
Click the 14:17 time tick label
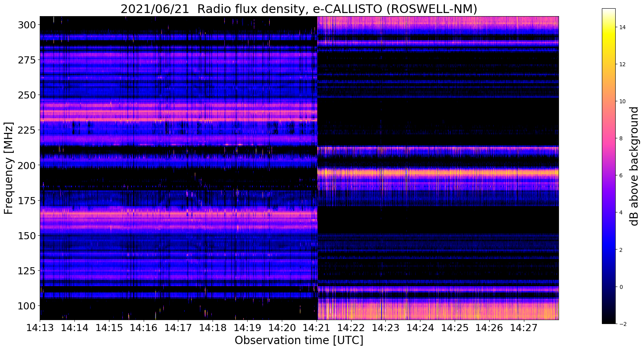point(178,328)
